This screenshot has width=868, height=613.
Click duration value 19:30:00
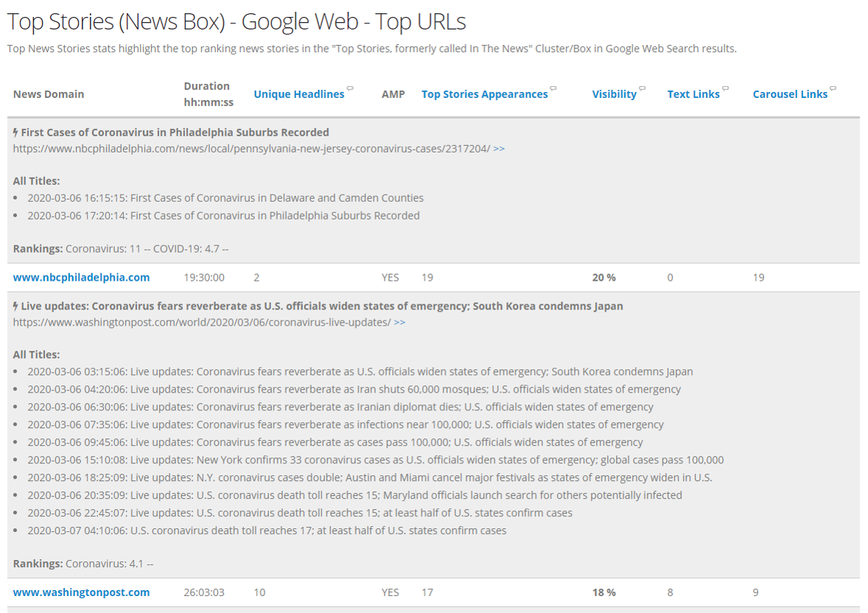tap(204, 278)
